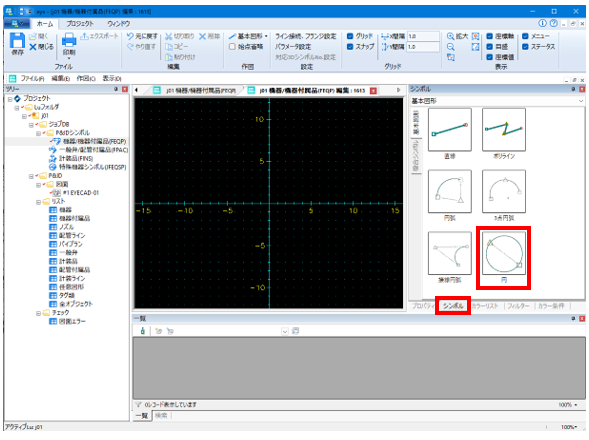Click the Undo (元に戻す) icon
The width and height of the screenshot is (589, 440).
point(130,36)
